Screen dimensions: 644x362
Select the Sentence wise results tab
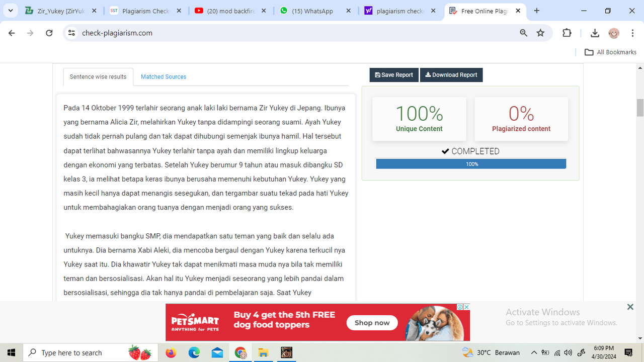coord(98,77)
